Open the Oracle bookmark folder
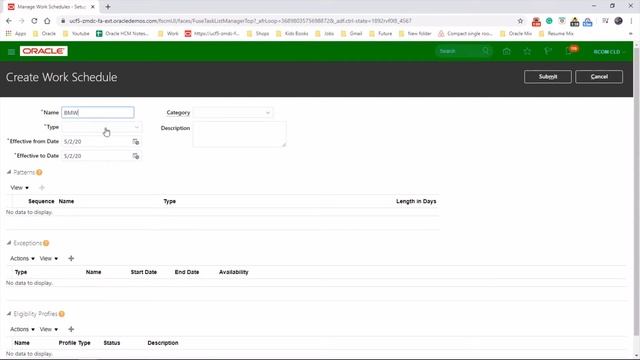Viewport: 640px width, 360px height. [x=44, y=33]
